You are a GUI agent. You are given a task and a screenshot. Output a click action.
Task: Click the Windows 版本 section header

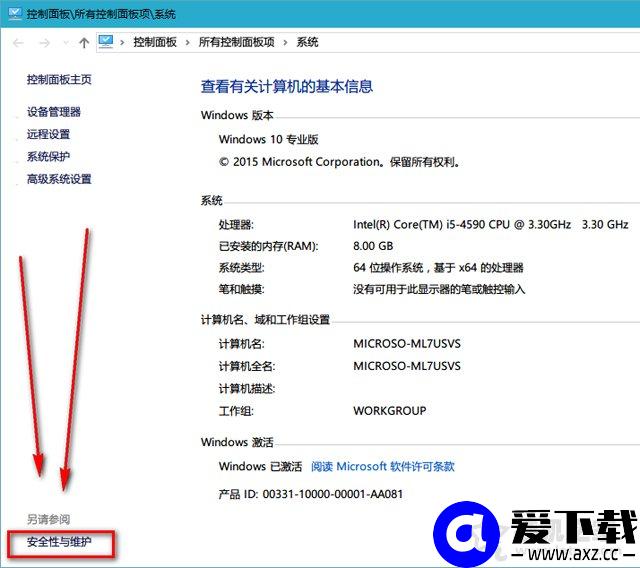point(237,115)
